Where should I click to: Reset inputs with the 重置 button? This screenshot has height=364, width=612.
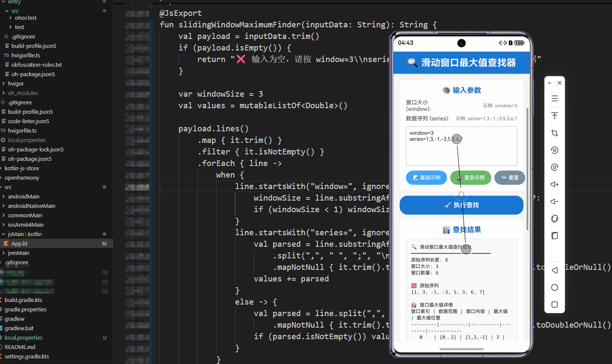click(x=509, y=178)
